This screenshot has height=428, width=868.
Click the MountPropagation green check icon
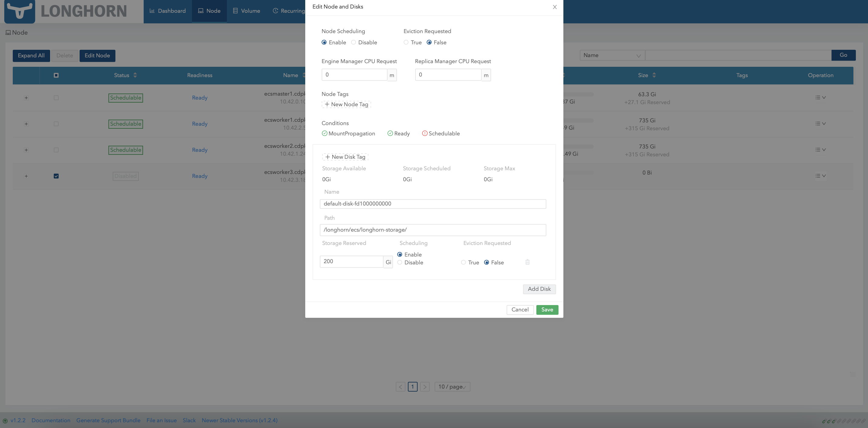pos(324,133)
